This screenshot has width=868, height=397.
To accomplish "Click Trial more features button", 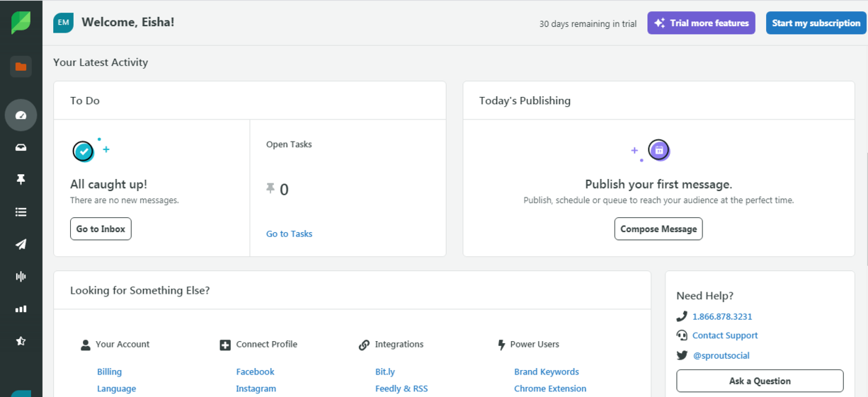I will [x=701, y=23].
